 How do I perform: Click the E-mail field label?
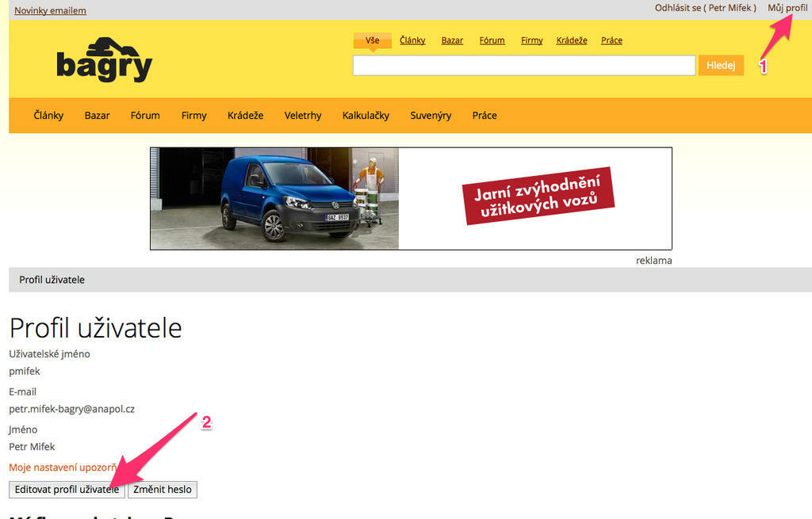23,391
